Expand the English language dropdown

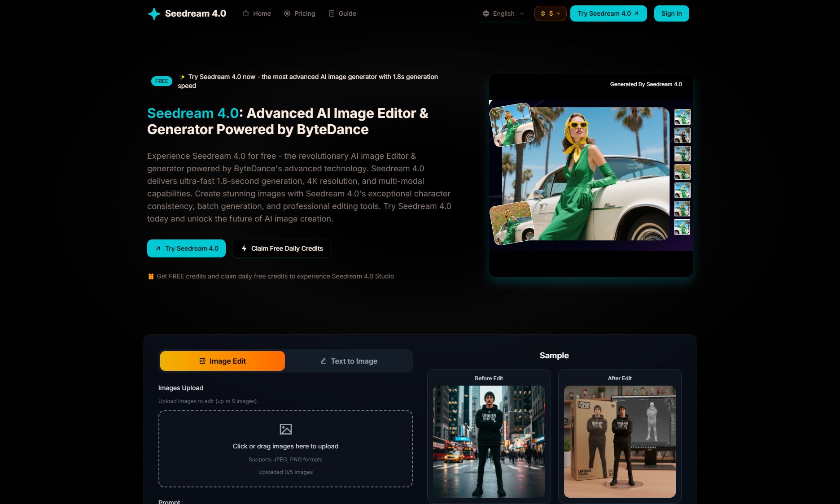click(503, 13)
